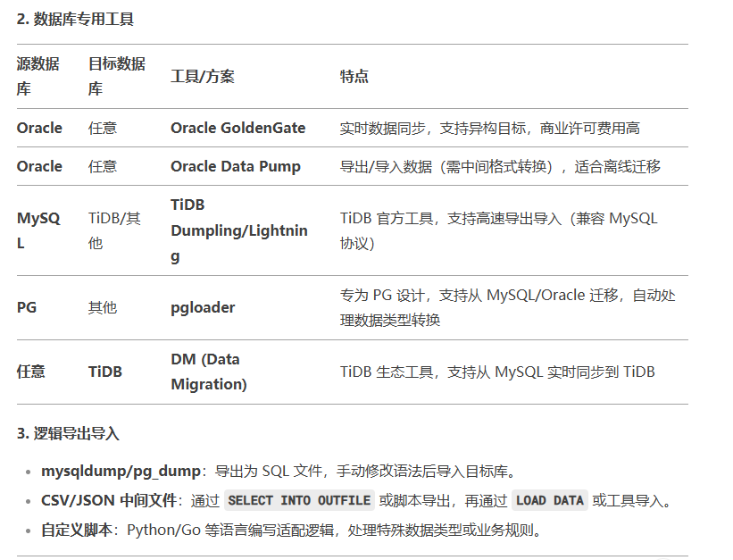Click the "工具/方案" column header

(x=203, y=76)
